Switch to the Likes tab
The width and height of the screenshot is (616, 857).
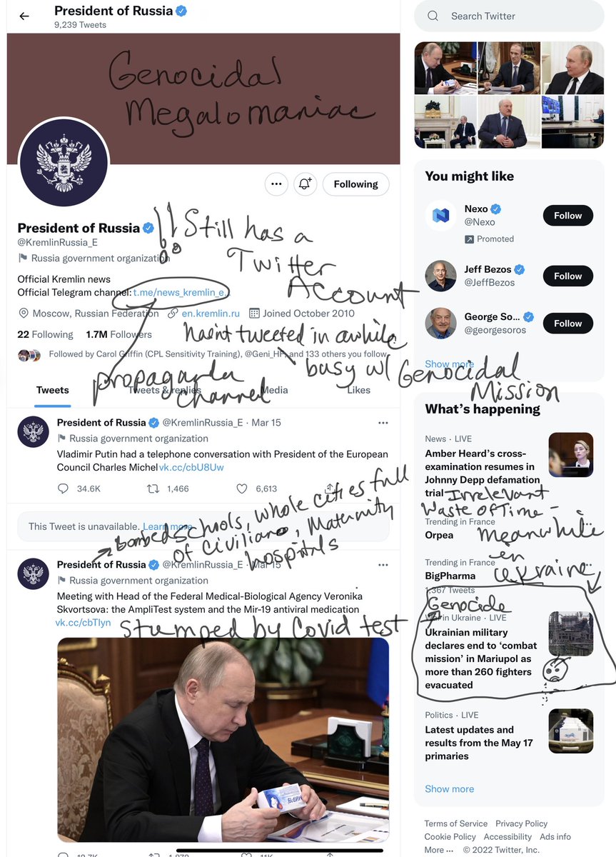point(358,390)
